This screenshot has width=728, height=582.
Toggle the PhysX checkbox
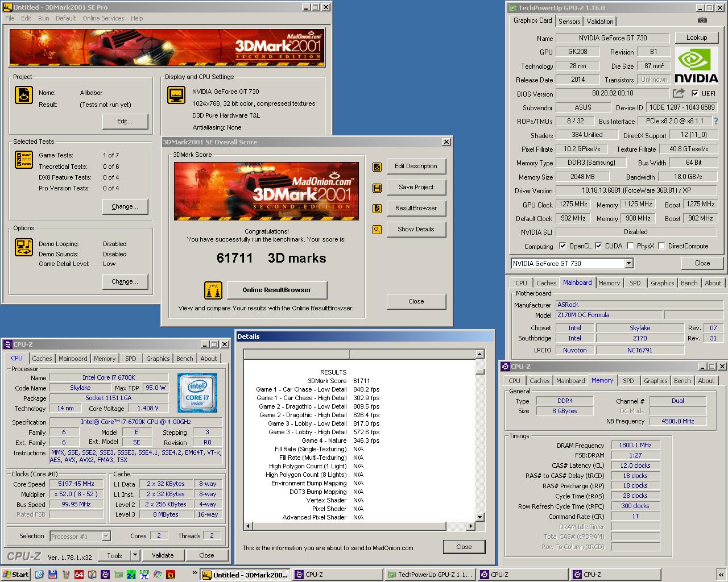[630, 246]
